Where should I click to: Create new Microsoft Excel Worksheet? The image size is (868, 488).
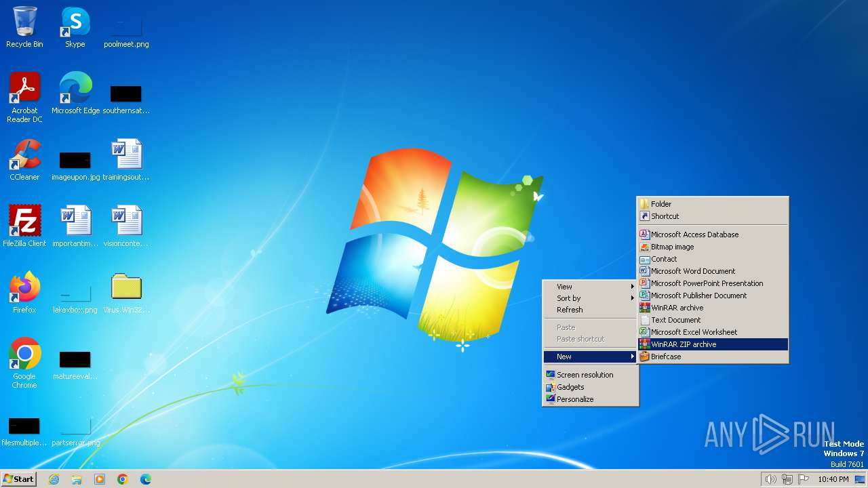tap(713, 332)
